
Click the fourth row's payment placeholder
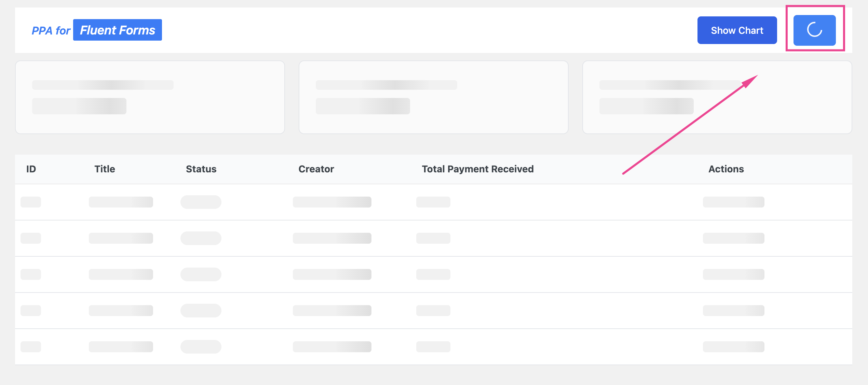click(x=433, y=311)
